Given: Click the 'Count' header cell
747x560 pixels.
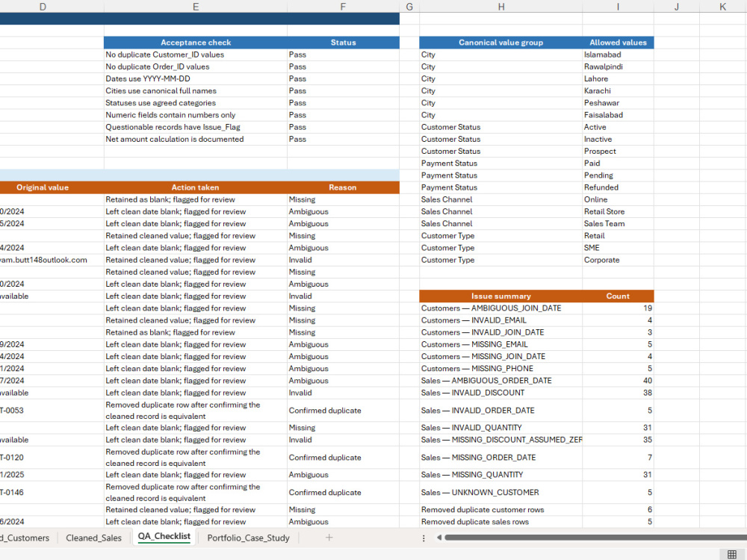Looking at the screenshot, I should (618, 296).
